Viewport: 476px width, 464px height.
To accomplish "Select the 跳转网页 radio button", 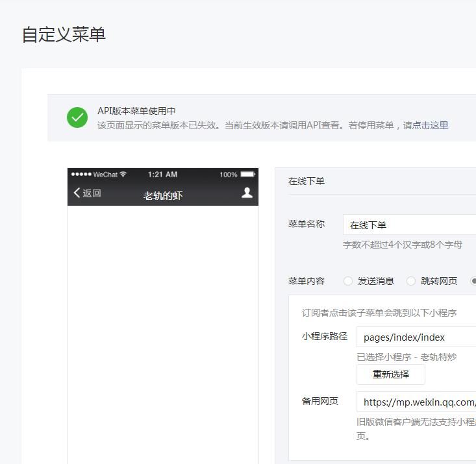I will [411, 281].
